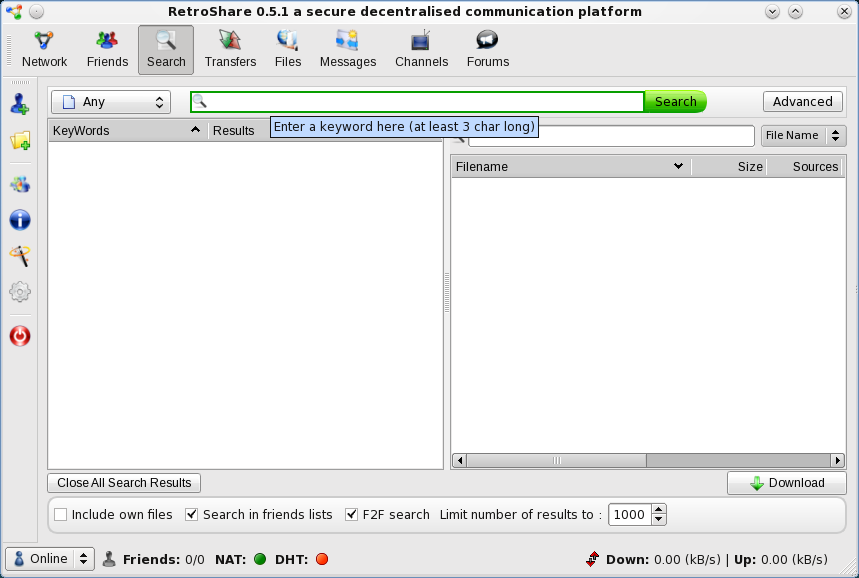Click the Add Friend sidebar icon
This screenshot has width=859, height=578.
pyautogui.click(x=20, y=104)
